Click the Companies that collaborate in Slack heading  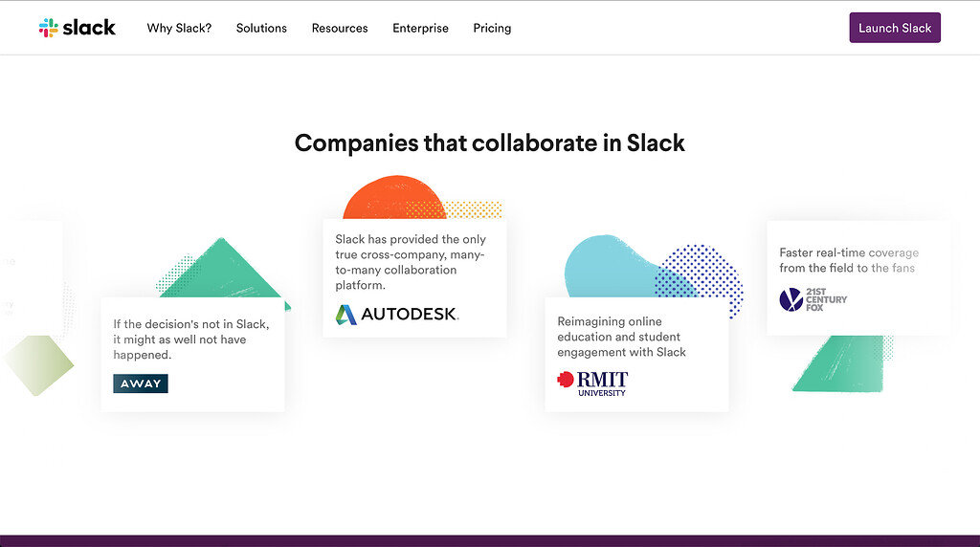490,143
